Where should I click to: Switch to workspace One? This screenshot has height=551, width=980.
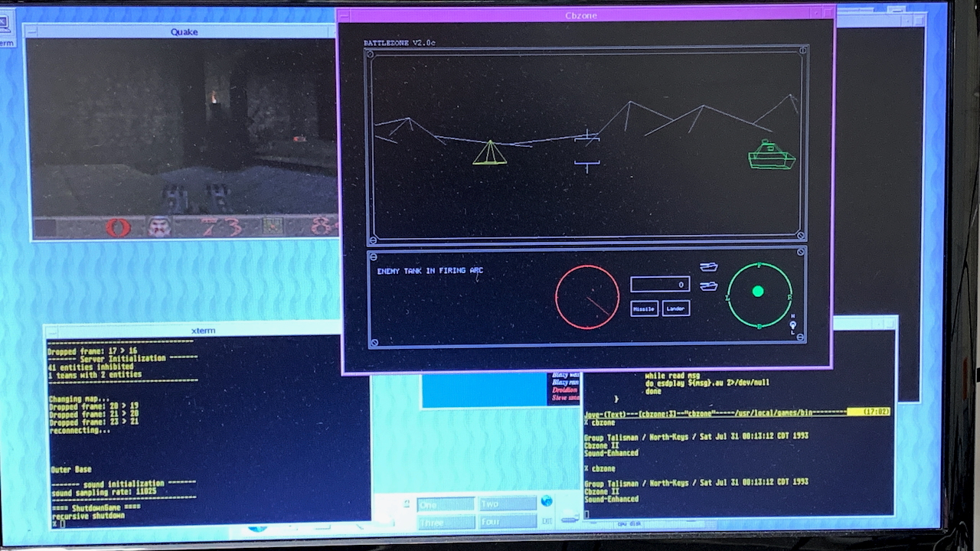coord(446,504)
